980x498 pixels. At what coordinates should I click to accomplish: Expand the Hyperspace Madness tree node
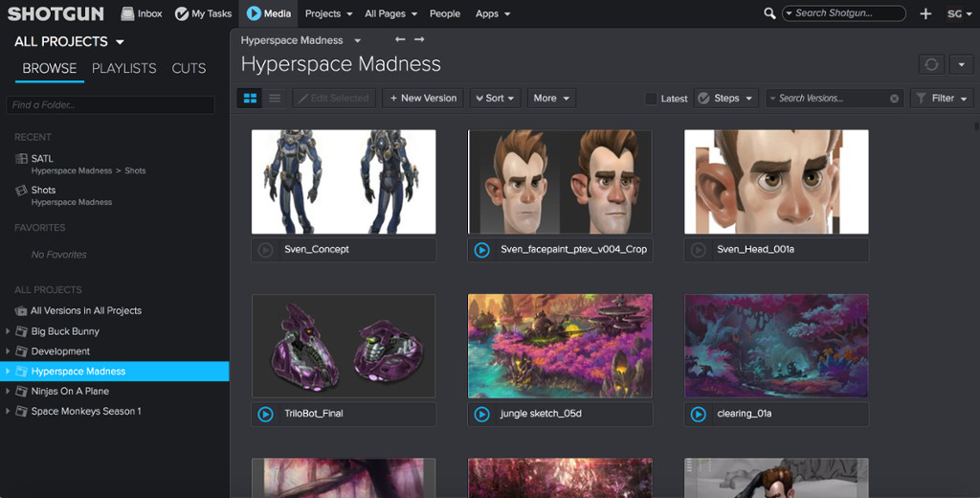8,371
